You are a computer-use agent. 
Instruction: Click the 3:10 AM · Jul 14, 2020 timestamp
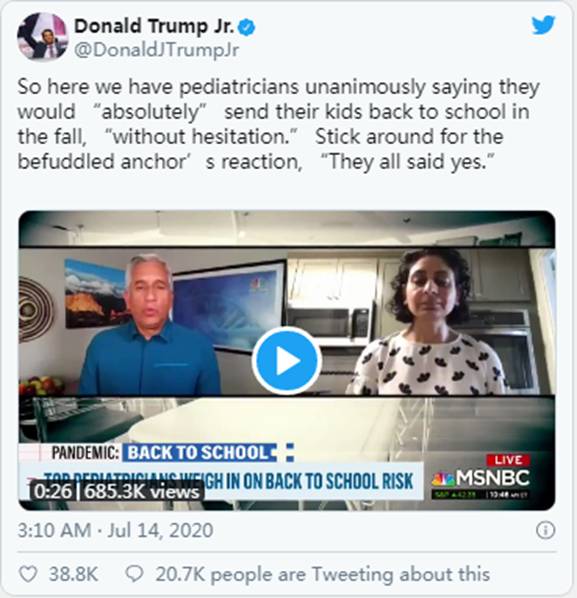[x=116, y=530]
